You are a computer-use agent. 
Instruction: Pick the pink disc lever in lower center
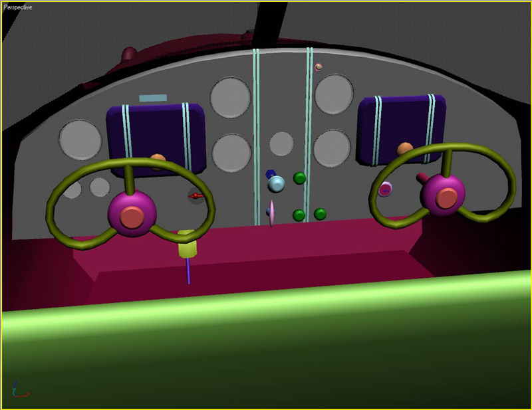pyautogui.click(x=271, y=213)
